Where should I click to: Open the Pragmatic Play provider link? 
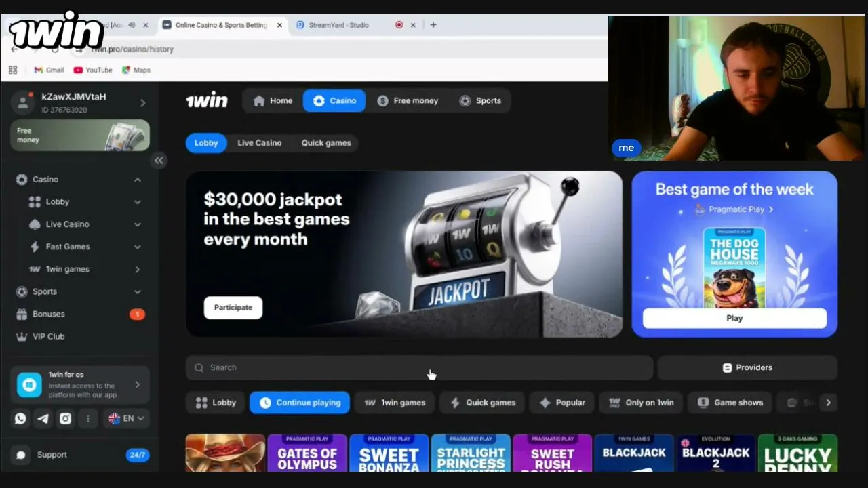pos(734,209)
